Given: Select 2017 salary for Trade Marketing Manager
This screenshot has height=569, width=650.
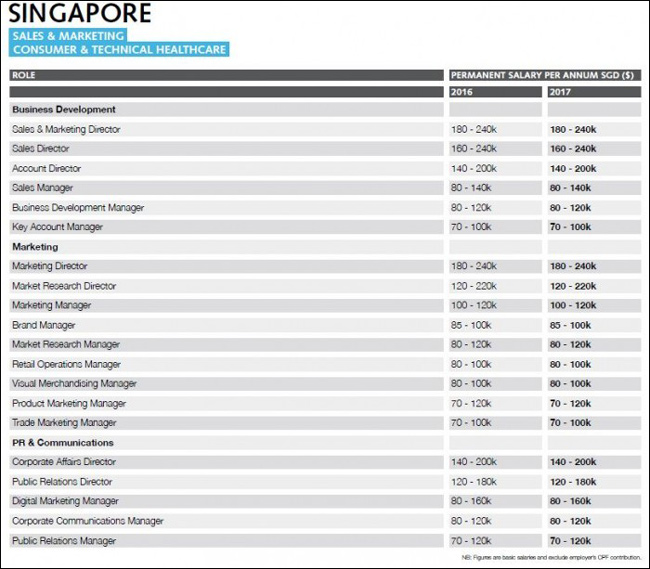Looking at the screenshot, I should tap(570, 423).
